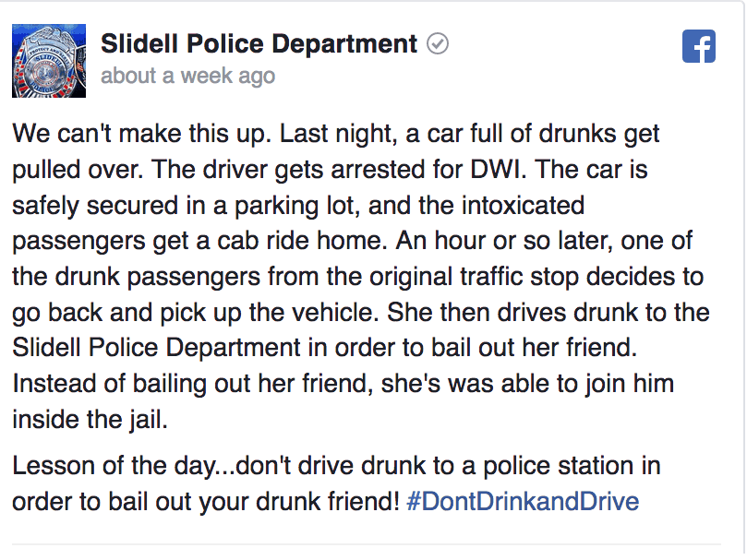Open the Slidell Police Department page name
This screenshot has height=560, width=747.
click(259, 43)
